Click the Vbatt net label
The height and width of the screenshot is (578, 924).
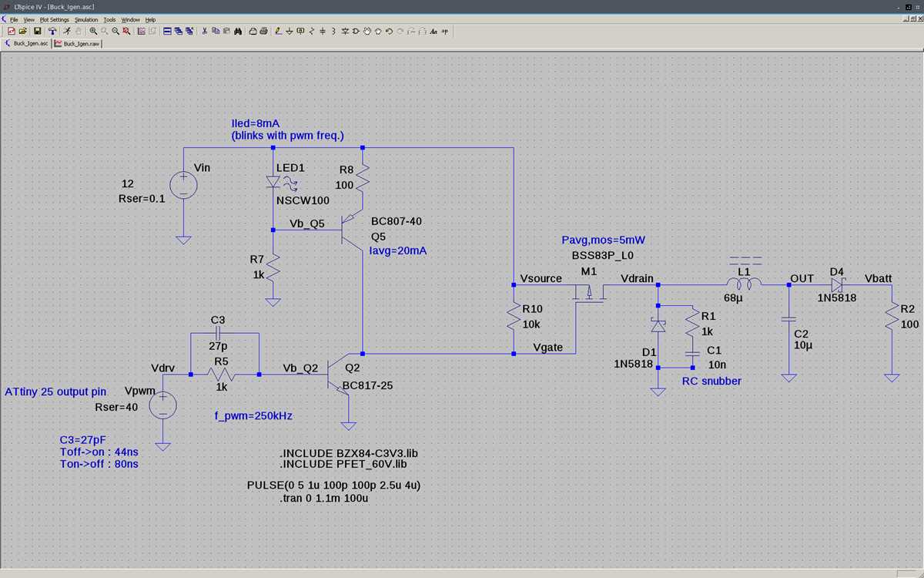[x=879, y=278]
